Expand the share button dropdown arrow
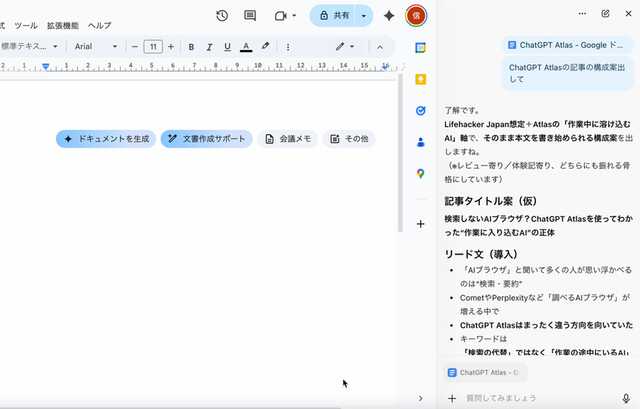The height and width of the screenshot is (409, 640). click(364, 16)
